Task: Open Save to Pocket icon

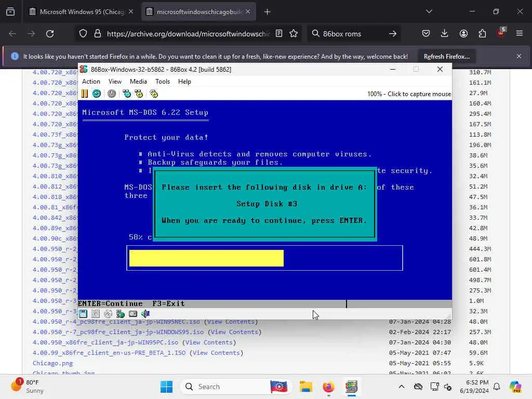Action: click(426, 34)
